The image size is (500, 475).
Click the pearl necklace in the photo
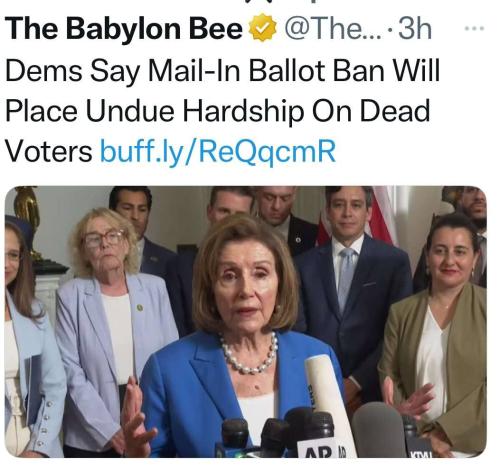(249, 354)
